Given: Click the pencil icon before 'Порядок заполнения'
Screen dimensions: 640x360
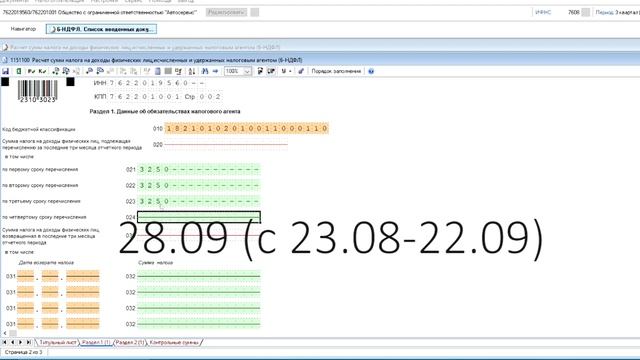Looking at the screenshot, I should pos(301,71).
